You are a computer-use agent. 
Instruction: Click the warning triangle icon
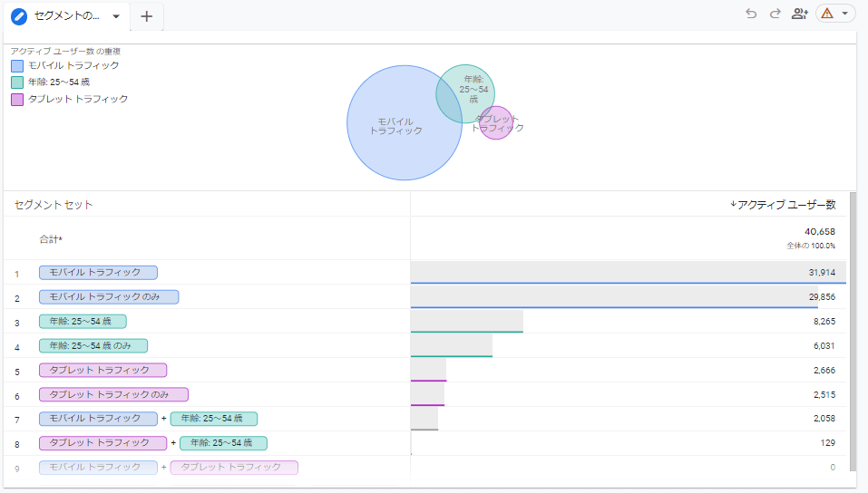click(827, 14)
